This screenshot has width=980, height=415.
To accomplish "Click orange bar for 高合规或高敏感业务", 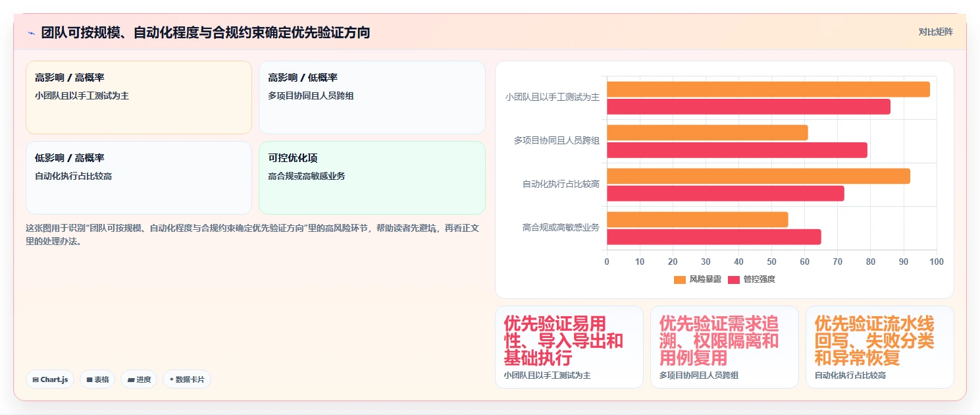I will pyautogui.click(x=697, y=219).
